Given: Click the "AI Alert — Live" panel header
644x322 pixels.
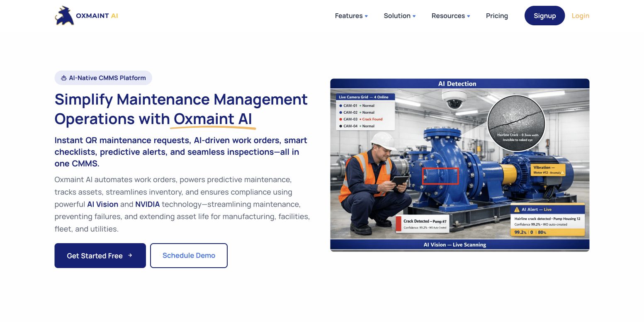Looking at the screenshot, I should tap(547, 210).
